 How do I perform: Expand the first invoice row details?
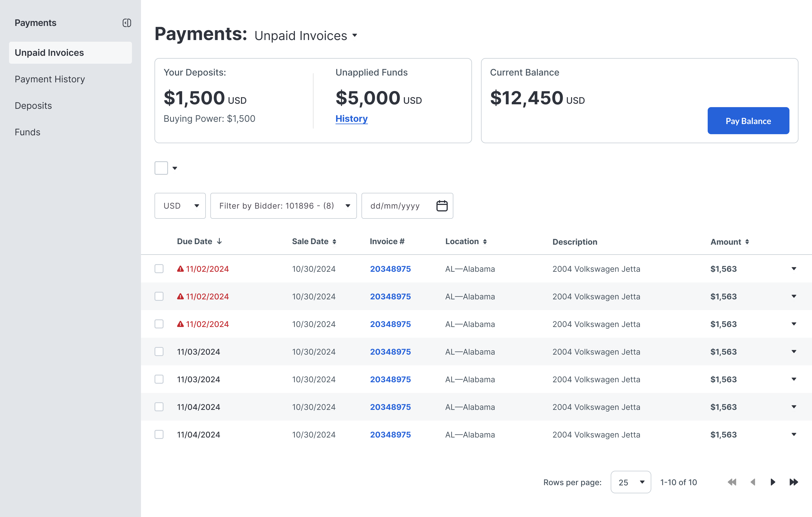coord(793,269)
